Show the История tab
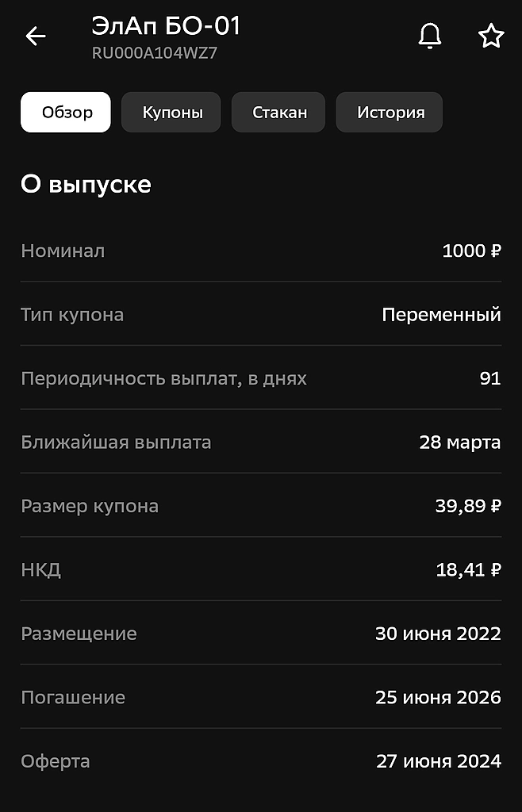Image resolution: width=522 pixels, height=812 pixels. coord(390,113)
